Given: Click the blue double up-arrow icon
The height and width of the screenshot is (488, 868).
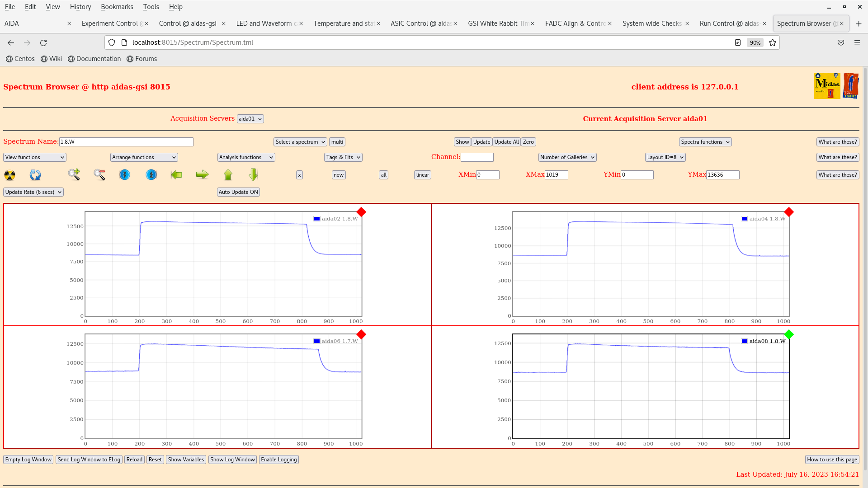Looking at the screenshot, I should coord(151,174).
